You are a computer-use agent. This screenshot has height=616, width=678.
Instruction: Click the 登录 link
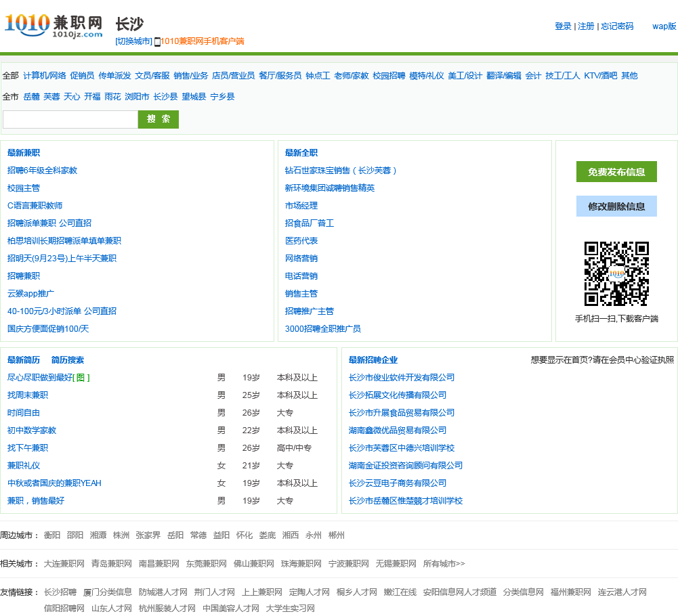tap(563, 26)
